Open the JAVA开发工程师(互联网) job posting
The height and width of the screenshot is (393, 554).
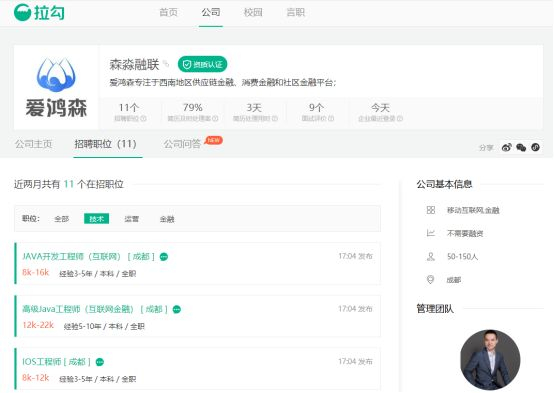[88, 256]
